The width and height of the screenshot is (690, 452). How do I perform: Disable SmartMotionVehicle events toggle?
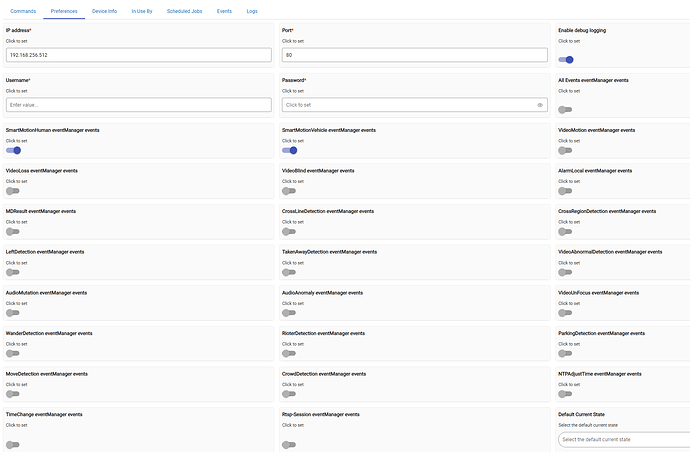(290, 151)
